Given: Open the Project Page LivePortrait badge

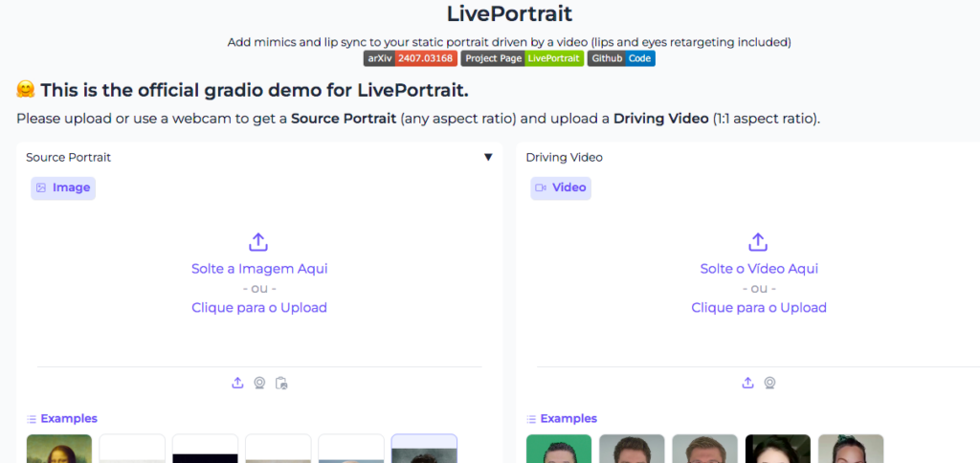Looking at the screenshot, I should (522, 58).
